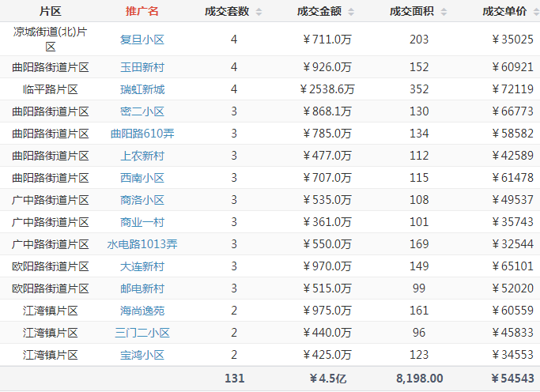Select the ¥2538.6万 amount cell
This screenshot has width=540, height=392.
[327, 89]
